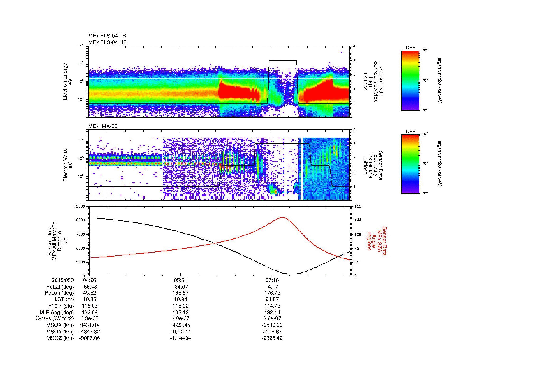Click the 'LST (hr)' row label
This screenshot has width=555, height=392.
tap(64, 299)
